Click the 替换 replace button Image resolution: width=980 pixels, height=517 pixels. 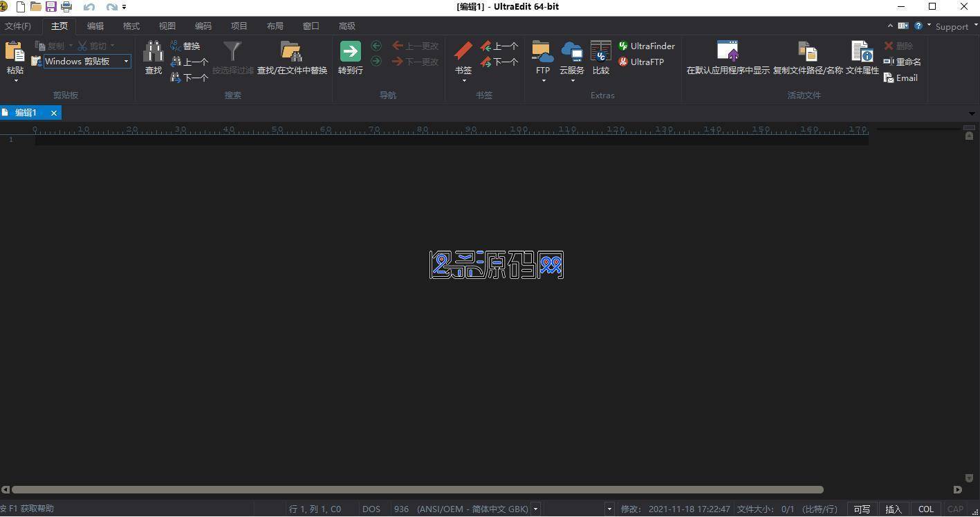[x=185, y=46]
